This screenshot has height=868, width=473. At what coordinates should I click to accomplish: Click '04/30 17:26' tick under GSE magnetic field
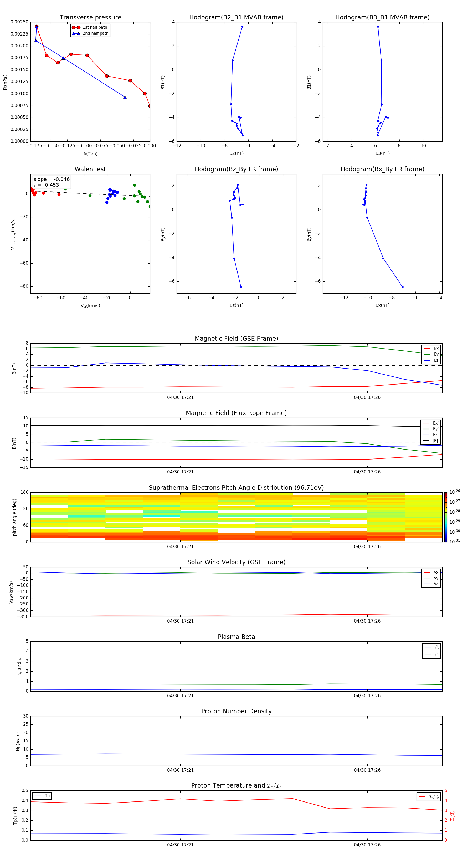[x=367, y=398]
